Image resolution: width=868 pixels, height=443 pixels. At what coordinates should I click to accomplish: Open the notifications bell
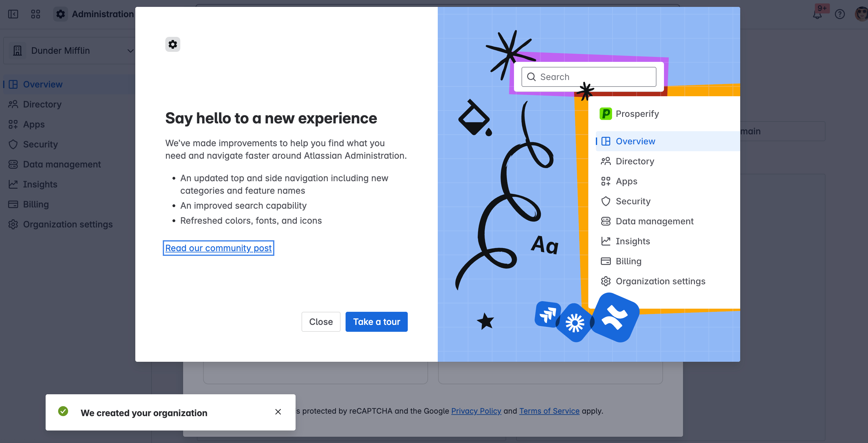click(x=817, y=14)
